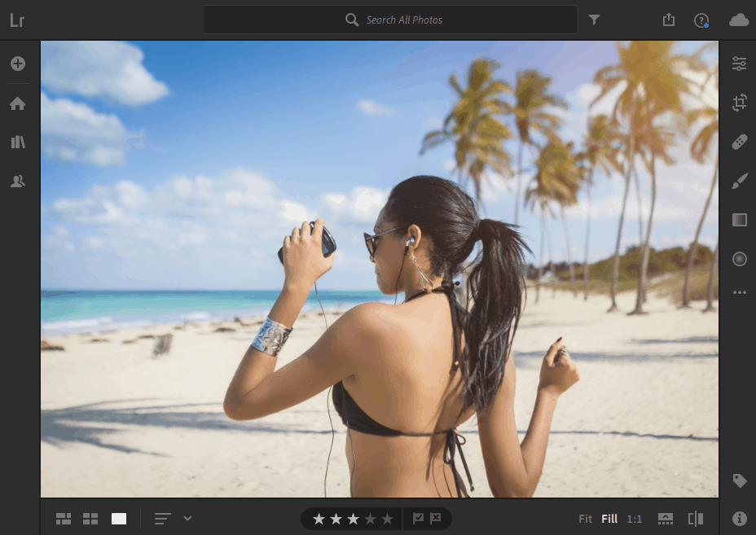Check the cloud sync status icon

click(x=739, y=20)
